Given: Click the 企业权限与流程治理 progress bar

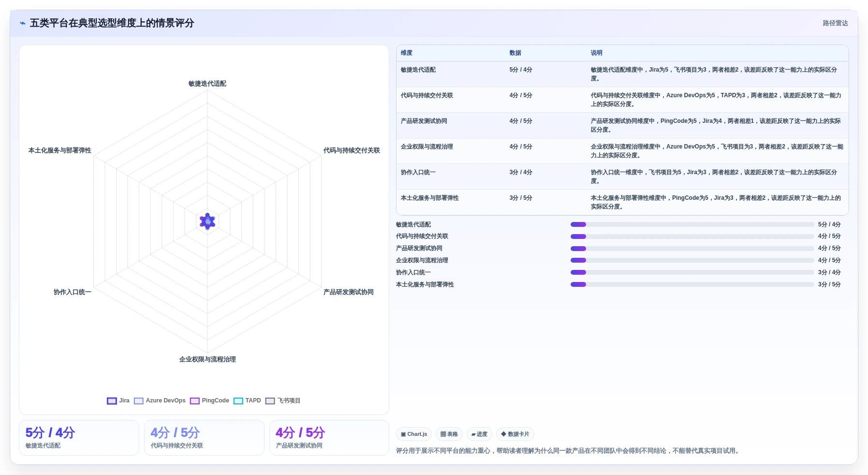Looking at the screenshot, I should (x=692, y=260).
